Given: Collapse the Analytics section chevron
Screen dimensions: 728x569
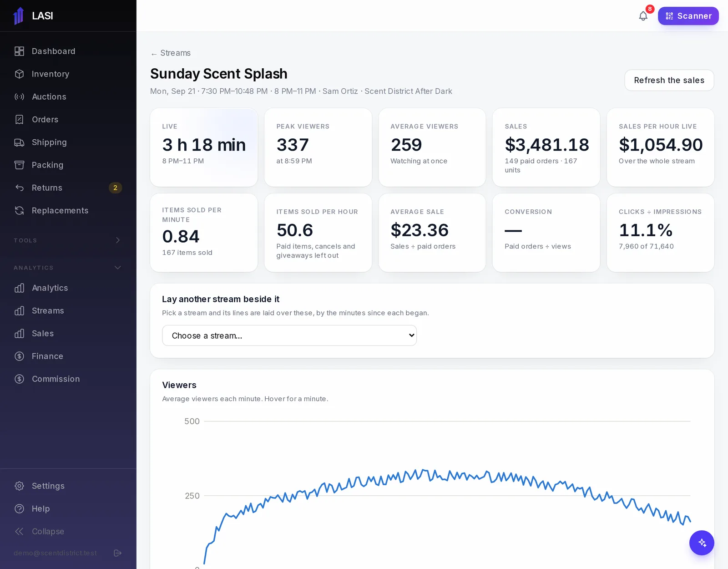Looking at the screenshot, I should 118,268.
